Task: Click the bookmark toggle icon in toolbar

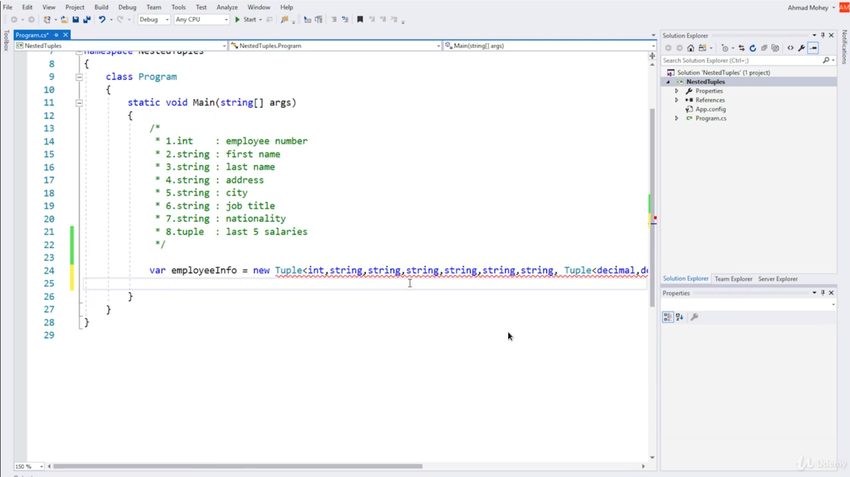Action: point(359,20)
